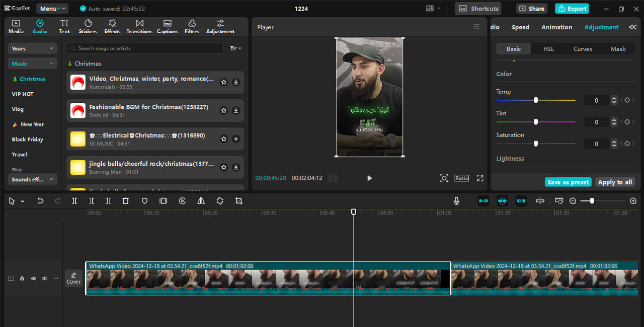Open the layout dropdown near Shortcuts
Viewport: 644px width, 327px height.
433,9
